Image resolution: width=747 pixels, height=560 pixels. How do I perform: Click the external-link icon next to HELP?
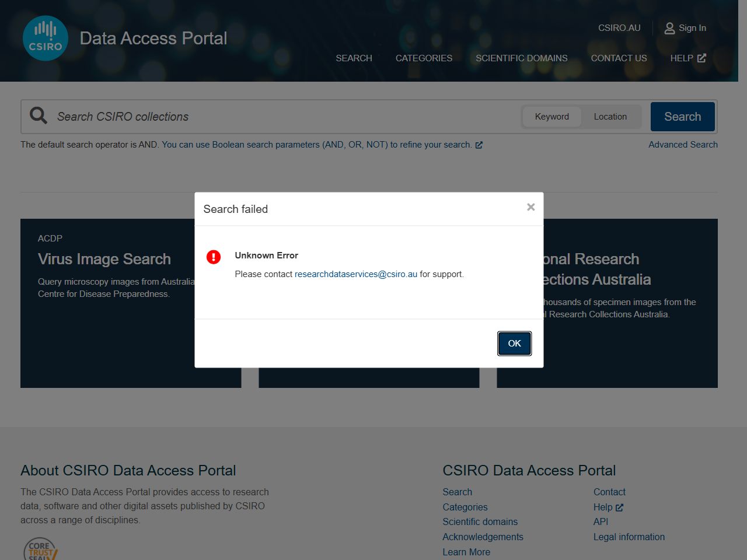(702, 58)
